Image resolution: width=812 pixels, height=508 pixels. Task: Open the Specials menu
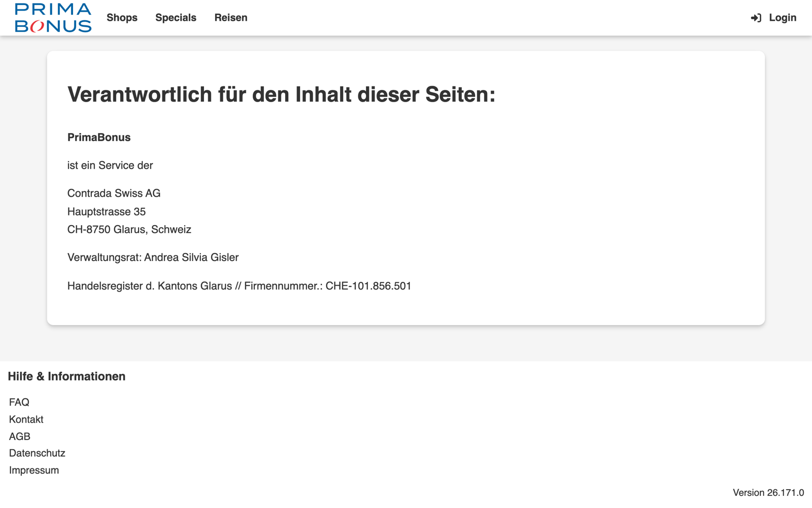click(176, 18)
